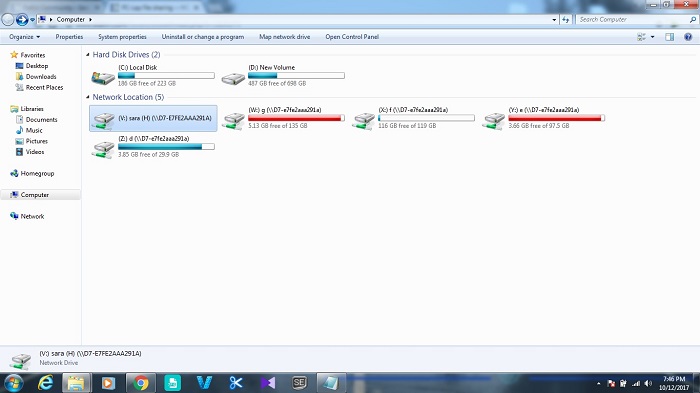Click the W: drive red usage bar

(296, 118)
